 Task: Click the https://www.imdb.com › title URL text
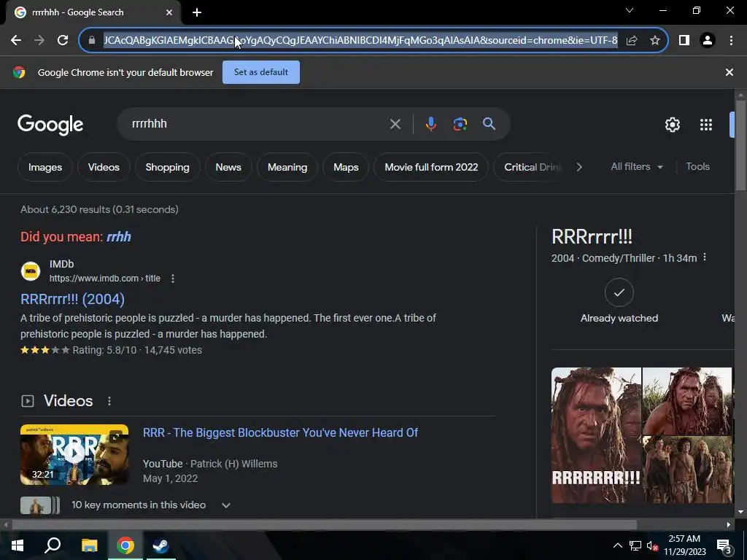[105, 279]
